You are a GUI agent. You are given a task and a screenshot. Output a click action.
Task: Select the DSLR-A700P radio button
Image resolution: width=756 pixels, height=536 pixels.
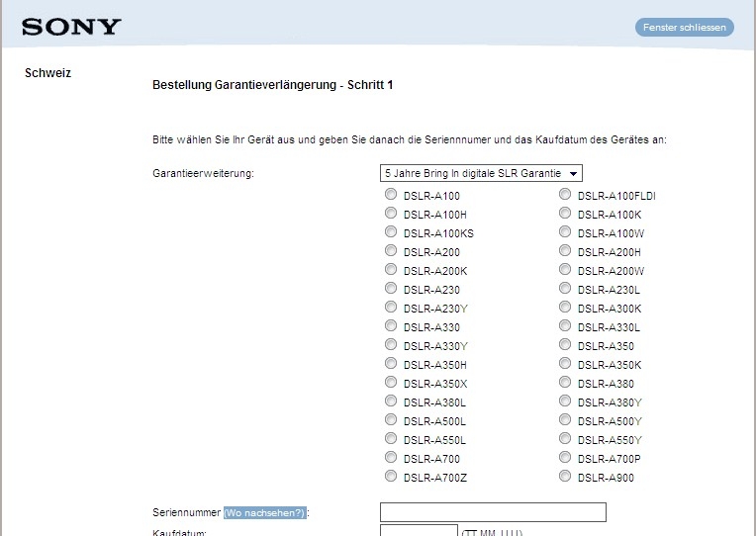(x=565, y=458)
